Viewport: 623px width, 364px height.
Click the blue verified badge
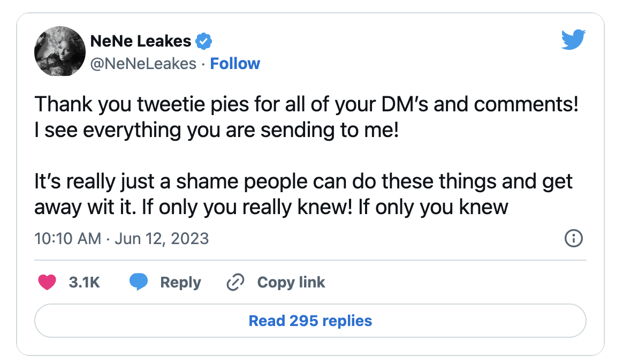tap(204, 40)
